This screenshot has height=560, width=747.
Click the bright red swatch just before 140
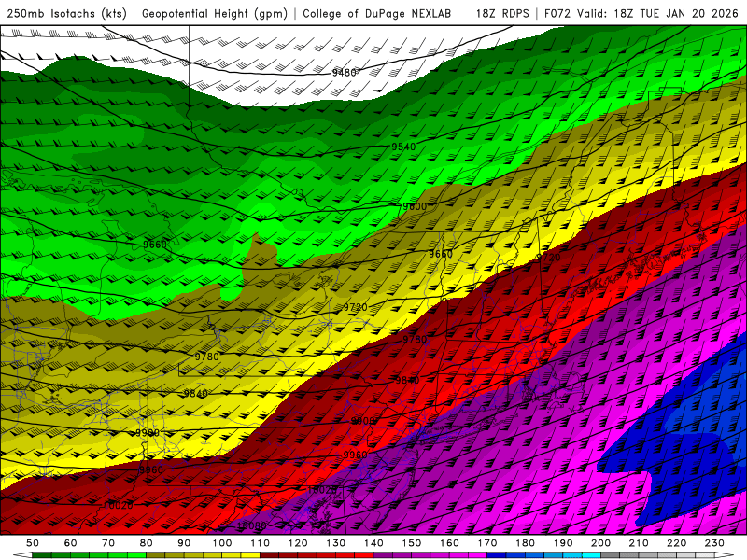(x=364, y=554)
